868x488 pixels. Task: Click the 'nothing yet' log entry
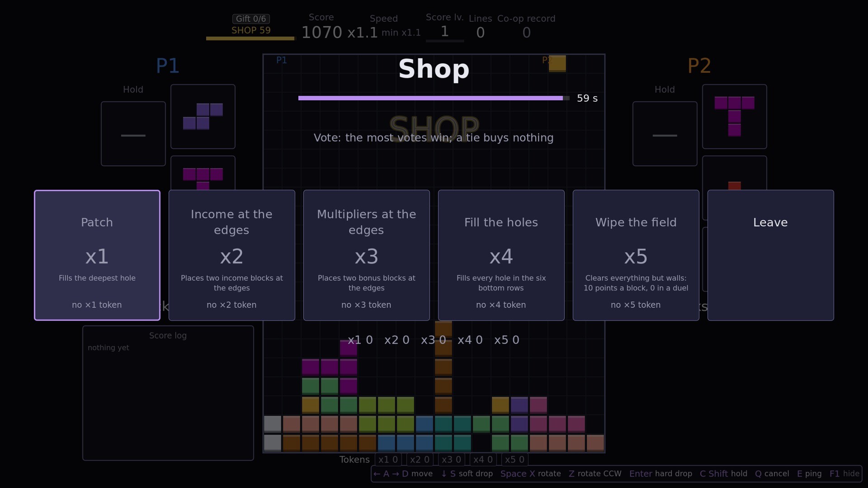(x=108, y=347)
